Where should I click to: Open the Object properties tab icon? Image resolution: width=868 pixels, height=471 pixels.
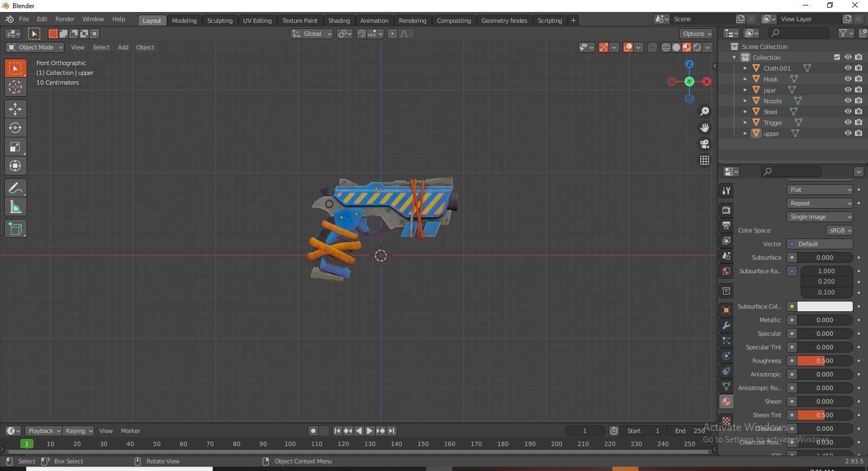point(726,310)
